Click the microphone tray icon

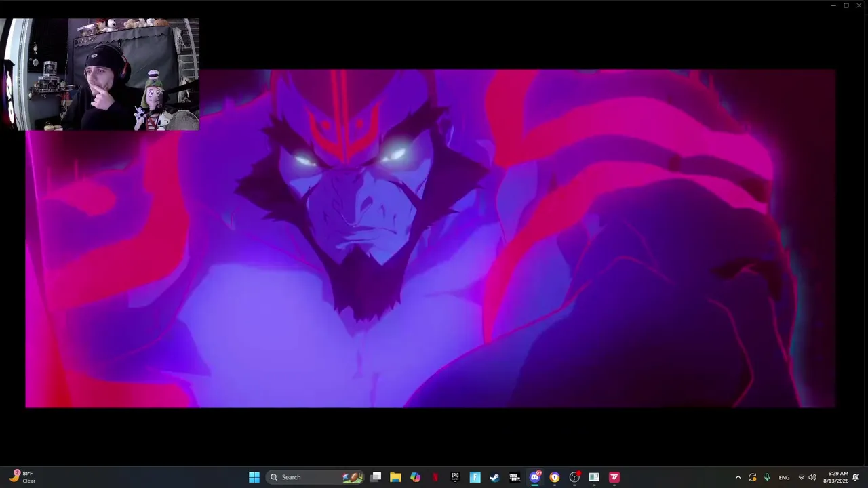[767, 477]
